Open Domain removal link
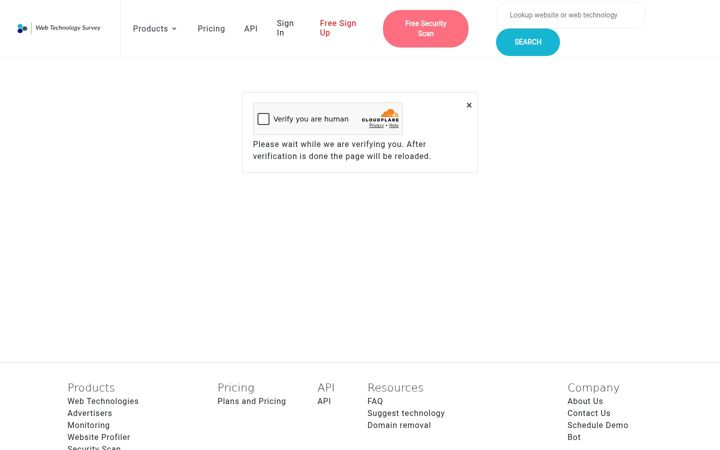720x450 pixels. [x=399, y=425]
